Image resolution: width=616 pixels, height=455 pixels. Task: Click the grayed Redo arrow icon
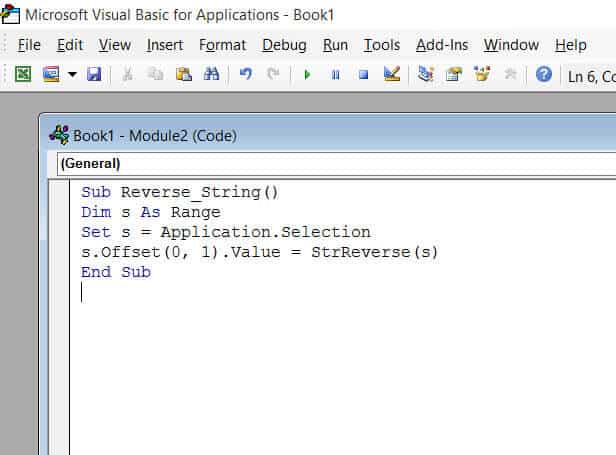point(273,74)
